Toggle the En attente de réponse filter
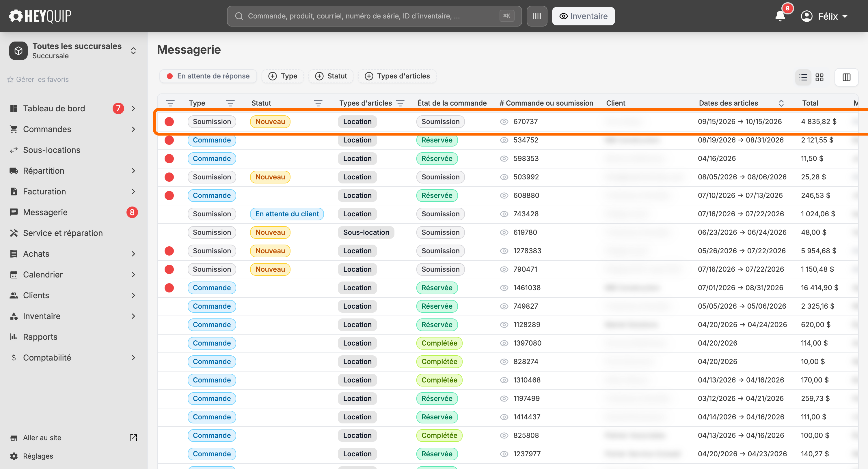This screenshot has height=469, width=868. click(x=208, y=76)
